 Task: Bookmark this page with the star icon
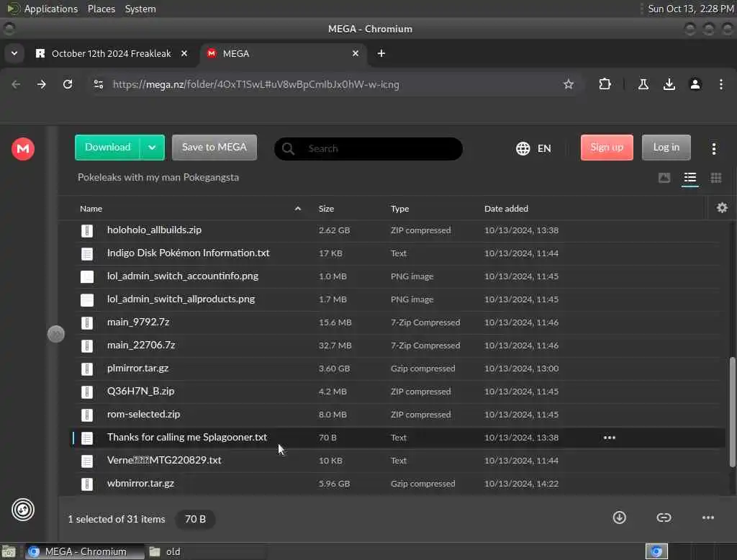point(569,85)
